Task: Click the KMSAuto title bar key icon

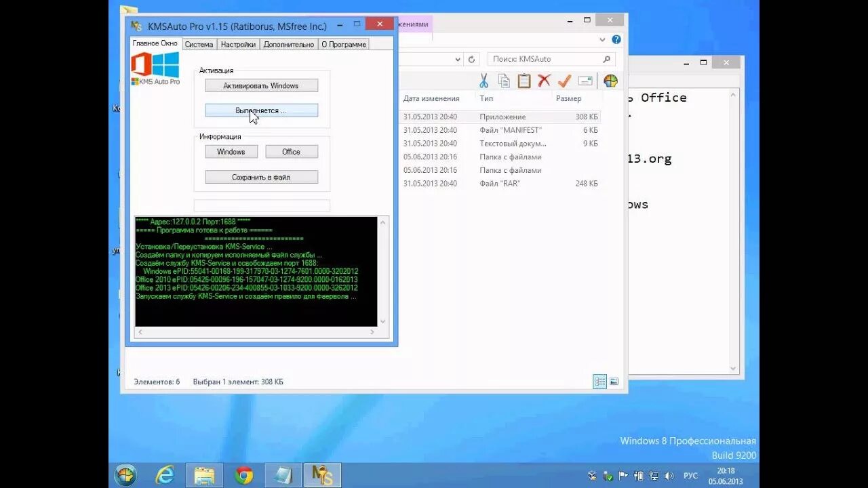Action: tap(136, 26)
